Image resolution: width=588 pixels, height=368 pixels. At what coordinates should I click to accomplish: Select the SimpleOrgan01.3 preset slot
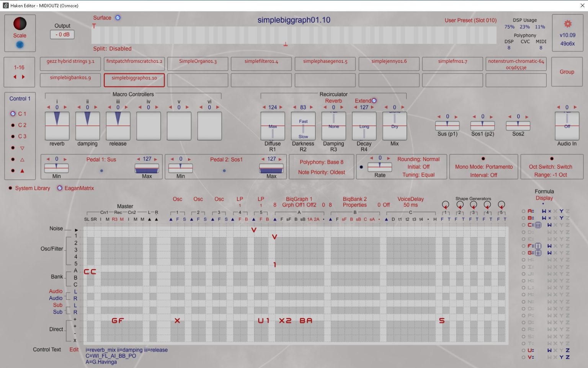pyautogui.click(x=198, y=64)
